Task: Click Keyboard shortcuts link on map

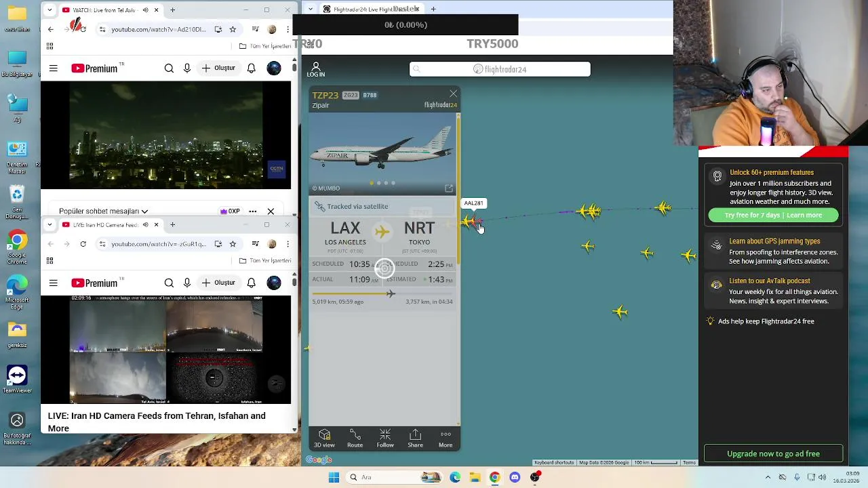Action: click(x=554, y=462)
